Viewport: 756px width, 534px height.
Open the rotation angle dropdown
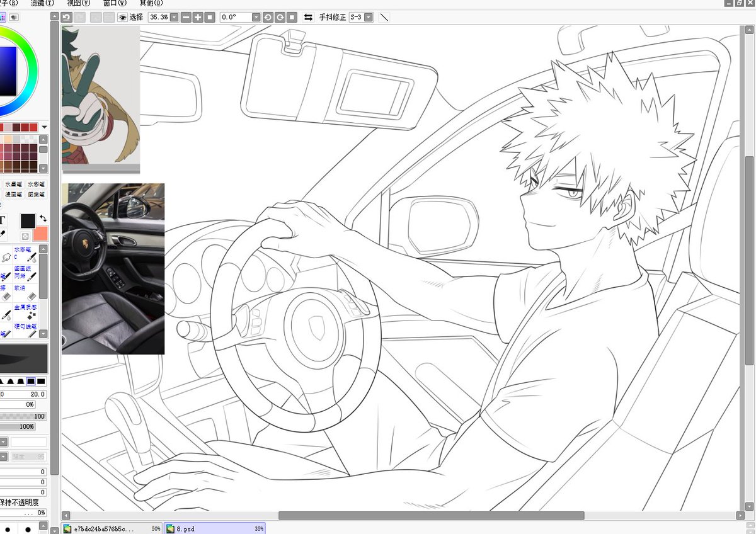coord(256,17)
